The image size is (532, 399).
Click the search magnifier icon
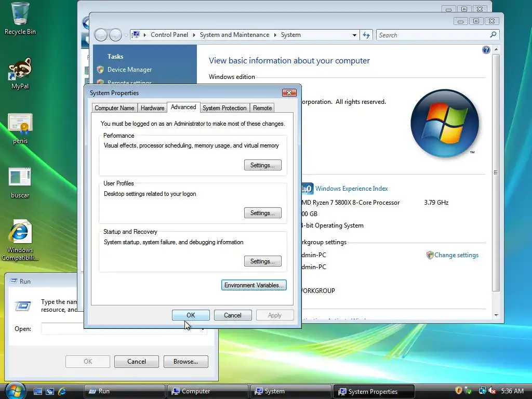(x=493, y=35)
